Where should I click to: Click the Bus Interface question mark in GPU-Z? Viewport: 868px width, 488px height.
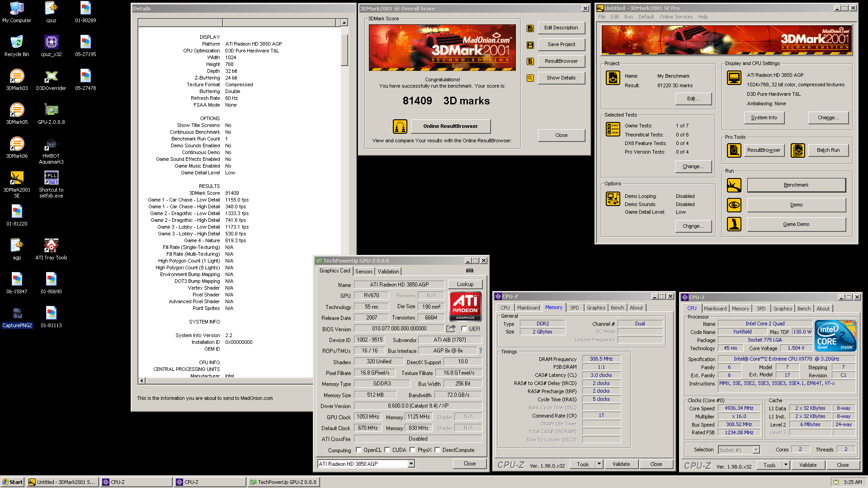point(480,351)
